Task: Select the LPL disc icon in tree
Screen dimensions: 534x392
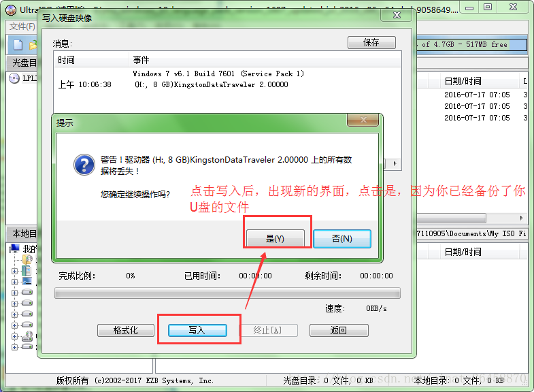Action: point(14,78)
